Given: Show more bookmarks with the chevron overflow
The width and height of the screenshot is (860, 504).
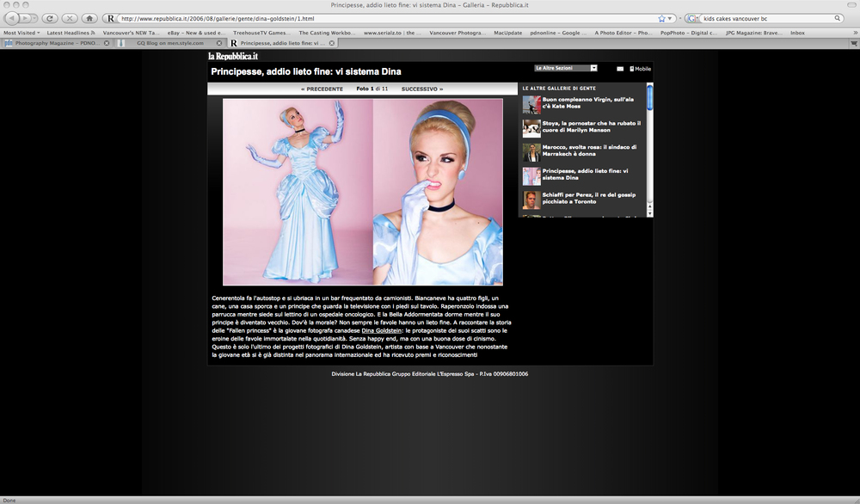Looking at the screenshot, I should click(x=855, y=33).
